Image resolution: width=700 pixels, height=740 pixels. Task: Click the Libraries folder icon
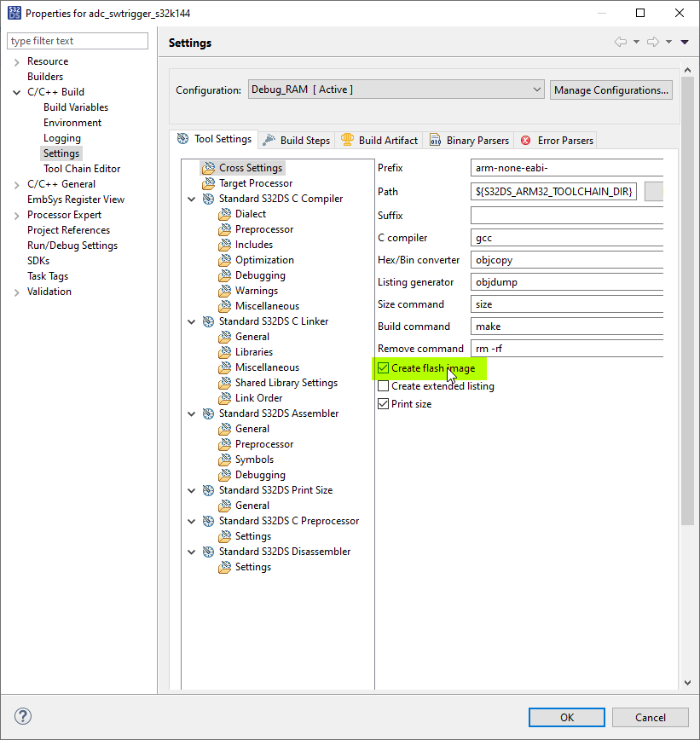click(225, 352)
